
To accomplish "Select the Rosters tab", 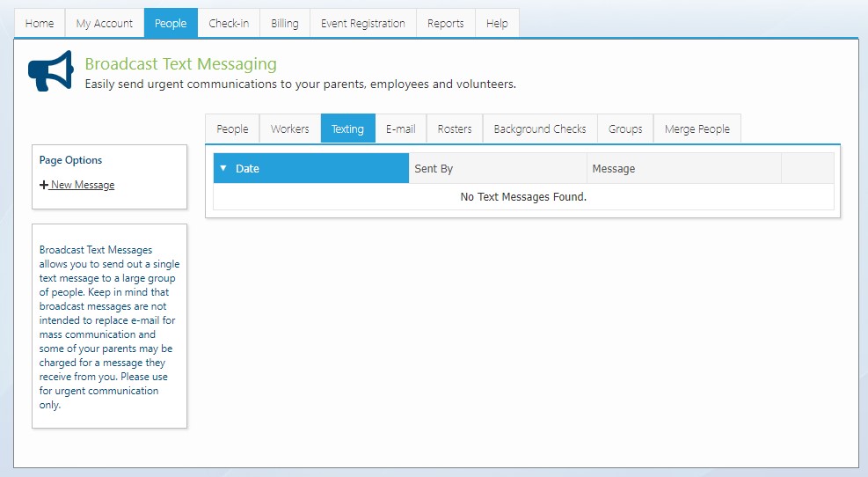I will [455, 128].
